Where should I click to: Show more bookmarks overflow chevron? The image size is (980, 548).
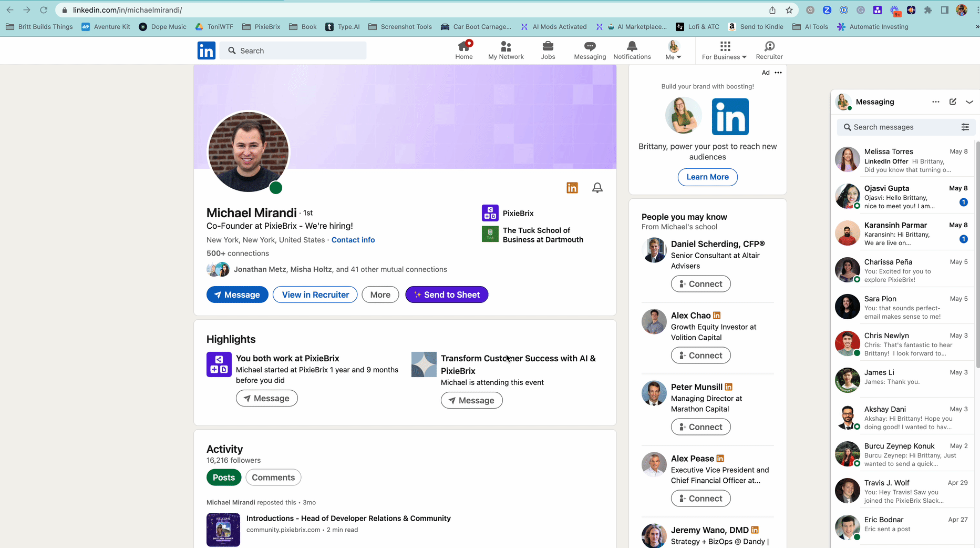[977, 27]
